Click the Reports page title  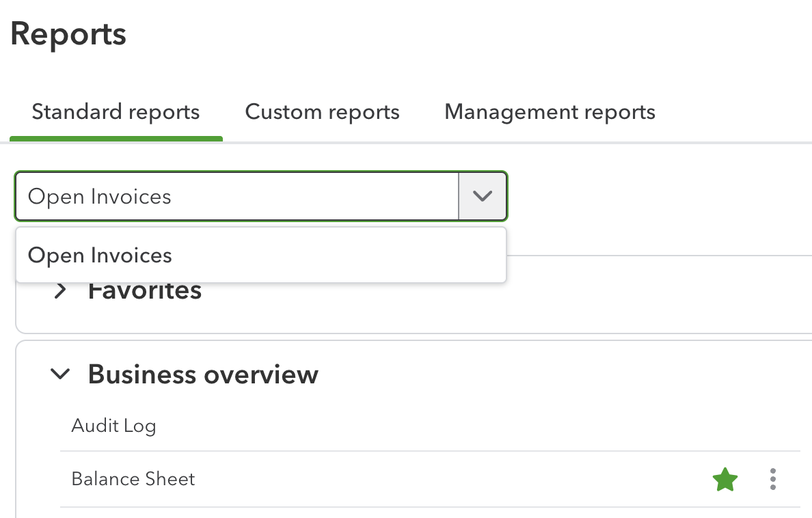[x=68, y=34]
